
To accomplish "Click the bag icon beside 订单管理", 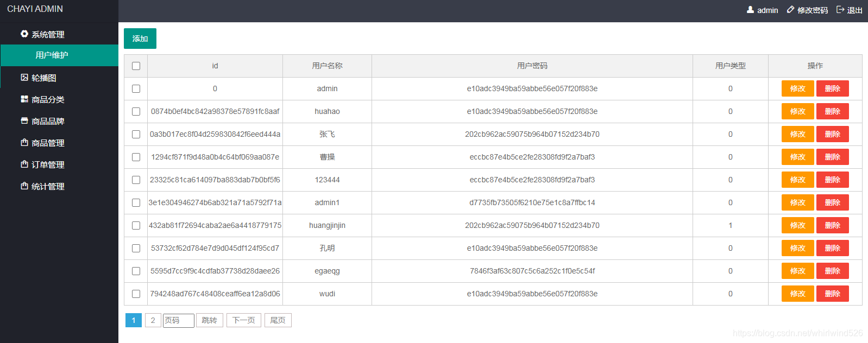I will coord(24,164).
